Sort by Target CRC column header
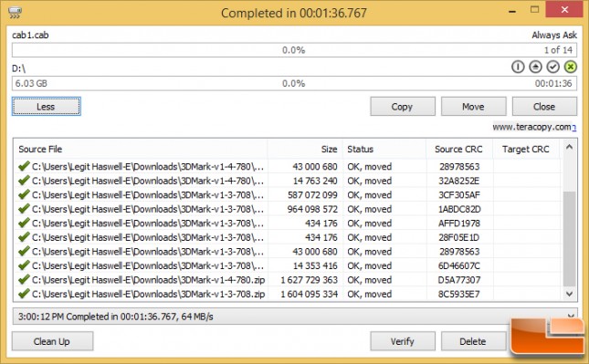The width and height of the screenshot is (589, 364). (x=526, y=149)
